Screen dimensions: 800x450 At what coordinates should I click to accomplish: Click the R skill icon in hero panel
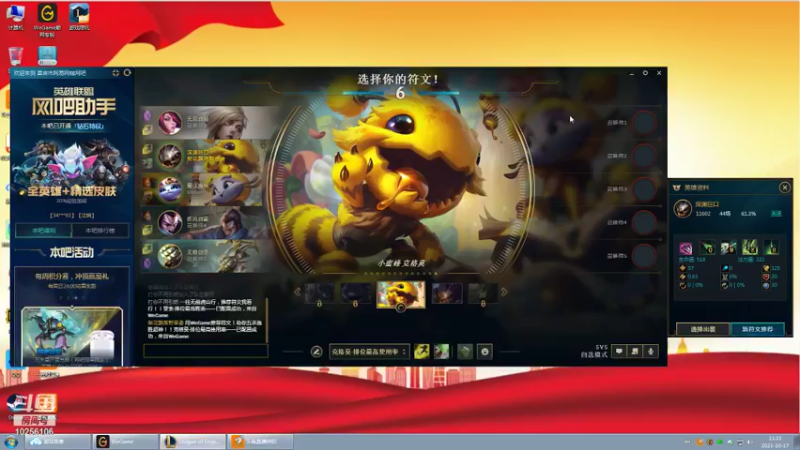[771, 248]
